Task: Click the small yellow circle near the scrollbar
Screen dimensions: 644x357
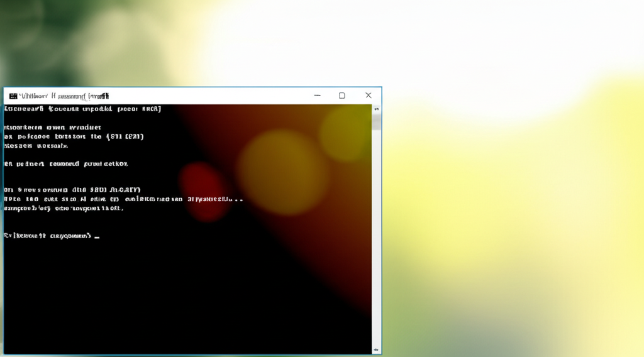Action: pos(343,133)
